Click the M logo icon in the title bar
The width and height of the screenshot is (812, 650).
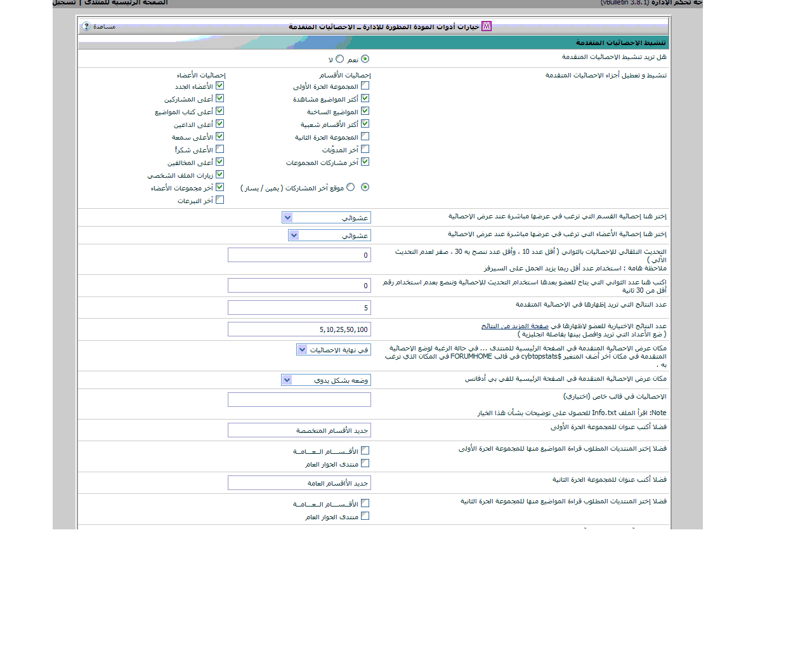click(x=487, y=27)
